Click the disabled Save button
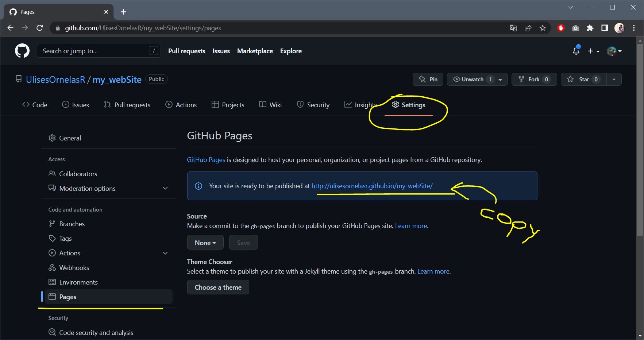 coord(243,243)
